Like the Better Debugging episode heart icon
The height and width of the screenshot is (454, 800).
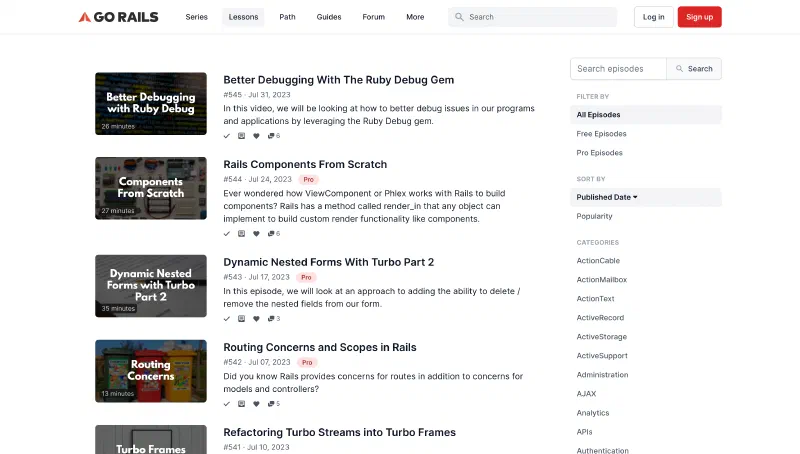point(256,136)
